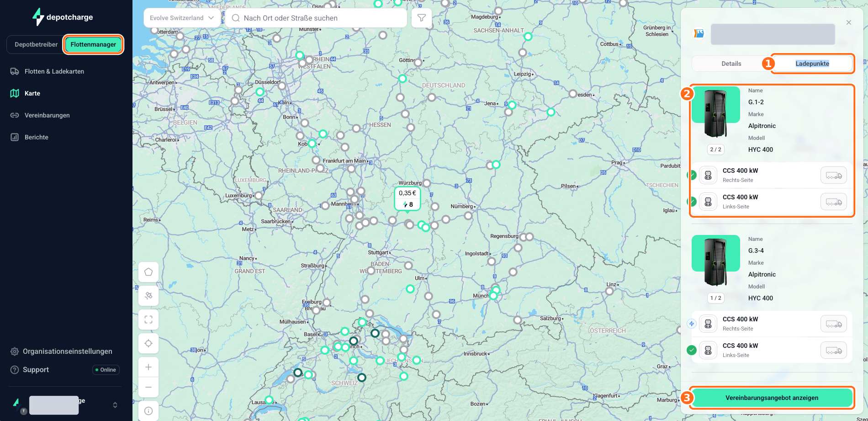This screenshot has width=868, height=421.
Task: Open Organisationseinstellungen settings link
Action: click(x=67, y=351)
